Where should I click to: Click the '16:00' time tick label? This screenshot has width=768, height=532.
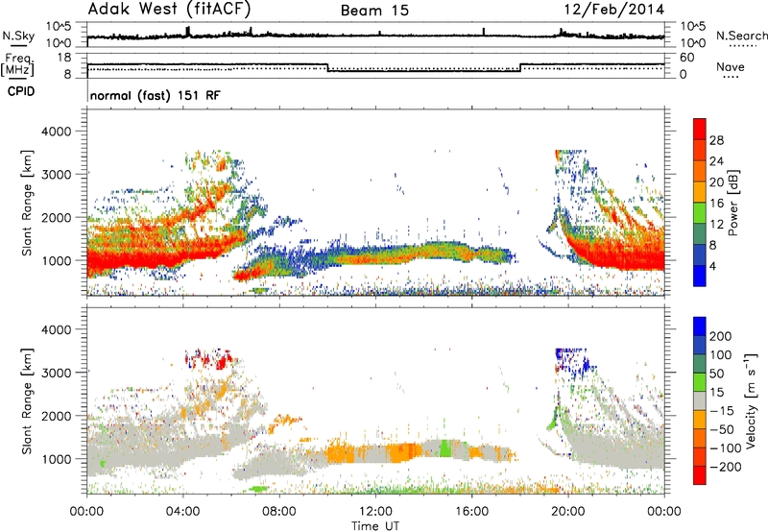tap(471, 512)
